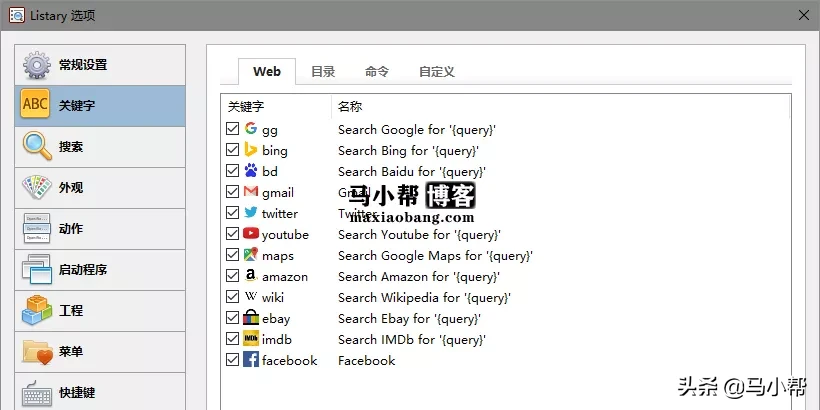The image size is (820, 410).
Task: Select 'Search Bing for {query}' text
Action: coord(408,151)
